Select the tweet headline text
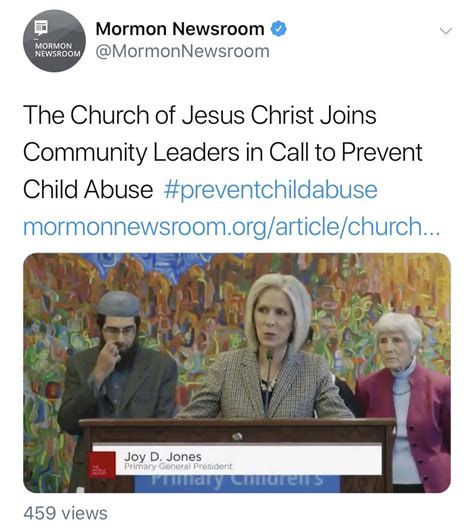The image size is (474, 528). click(x=223, y=152)
